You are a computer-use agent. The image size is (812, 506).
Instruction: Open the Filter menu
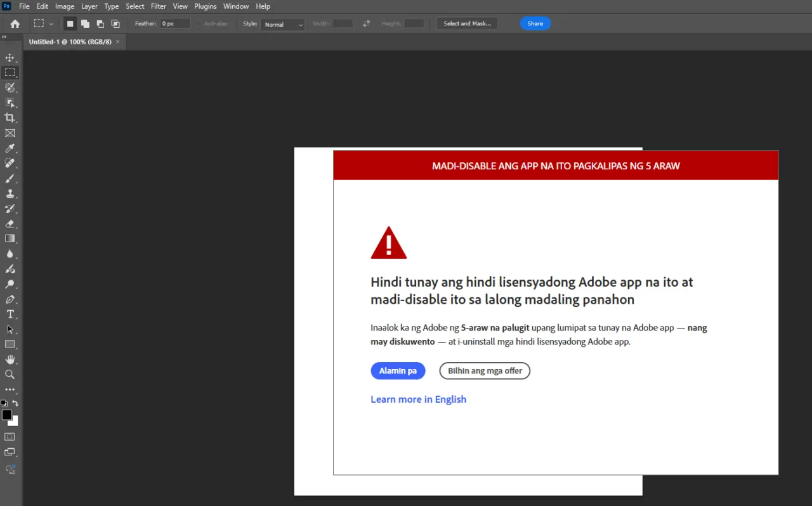coord(159,6)
